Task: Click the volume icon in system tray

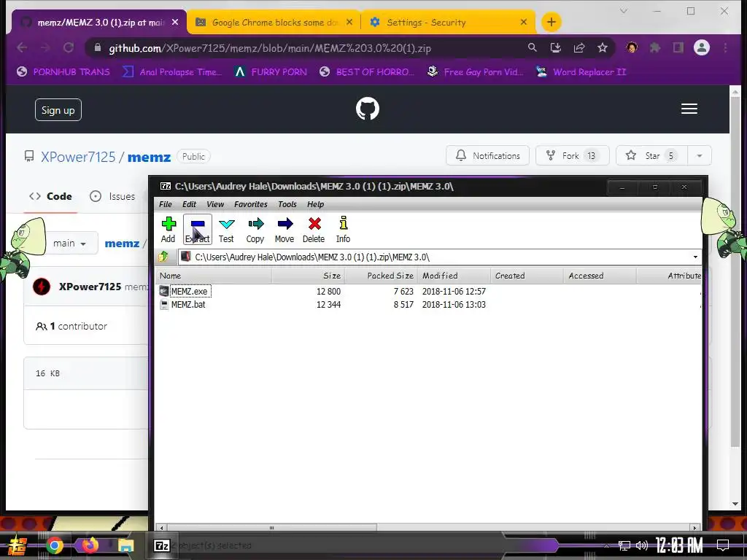Action: tap(642, 545)
